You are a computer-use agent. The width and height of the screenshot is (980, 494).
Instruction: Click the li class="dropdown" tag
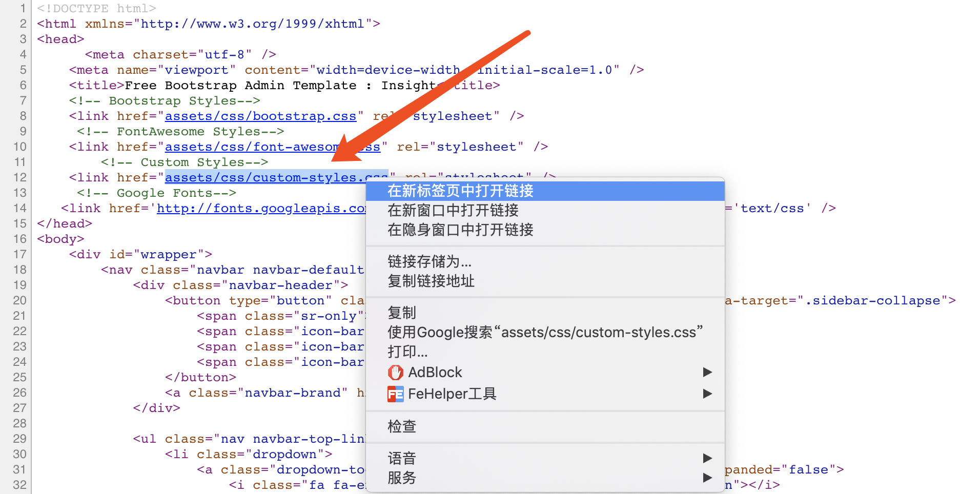pos(249,455)
